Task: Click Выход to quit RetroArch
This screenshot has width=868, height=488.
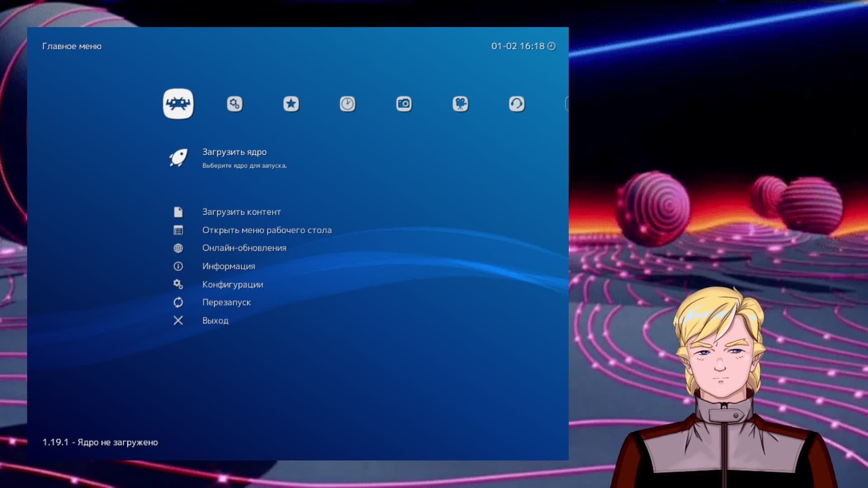Action: click(x=215, y=320)
